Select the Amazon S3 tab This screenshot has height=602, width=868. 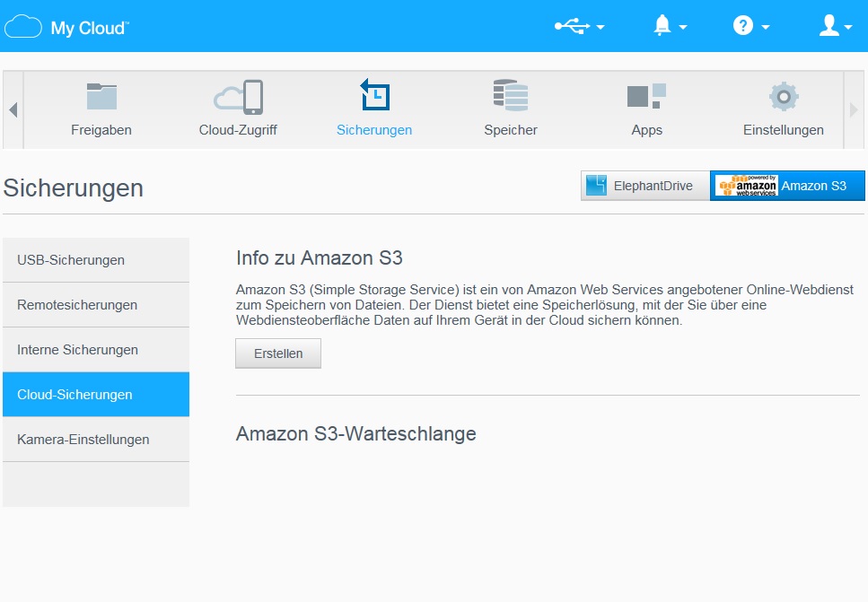click(x=787, y=186)
